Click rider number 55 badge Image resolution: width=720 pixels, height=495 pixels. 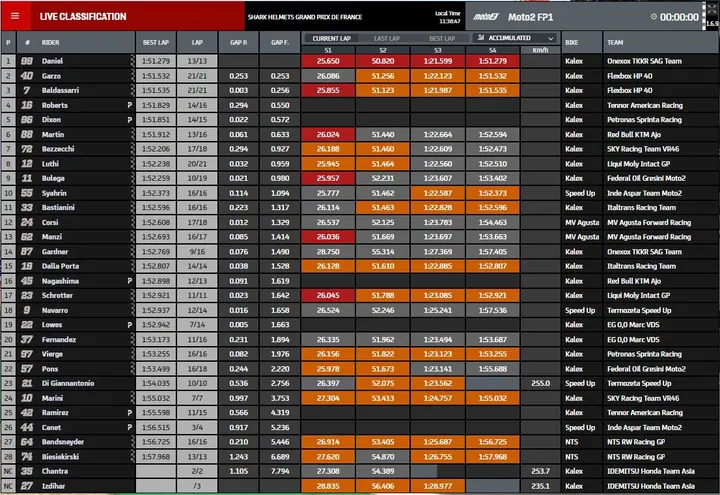coord(27,193)
